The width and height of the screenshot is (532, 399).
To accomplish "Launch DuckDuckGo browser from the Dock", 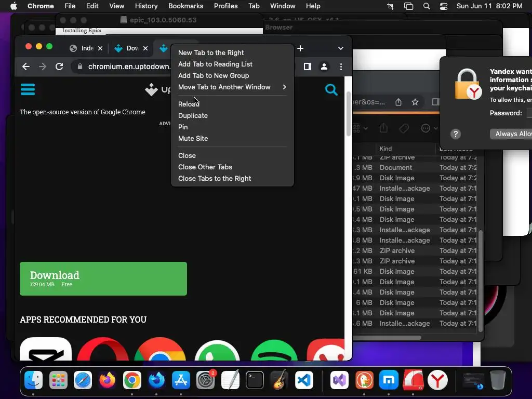I will (364, 380).
